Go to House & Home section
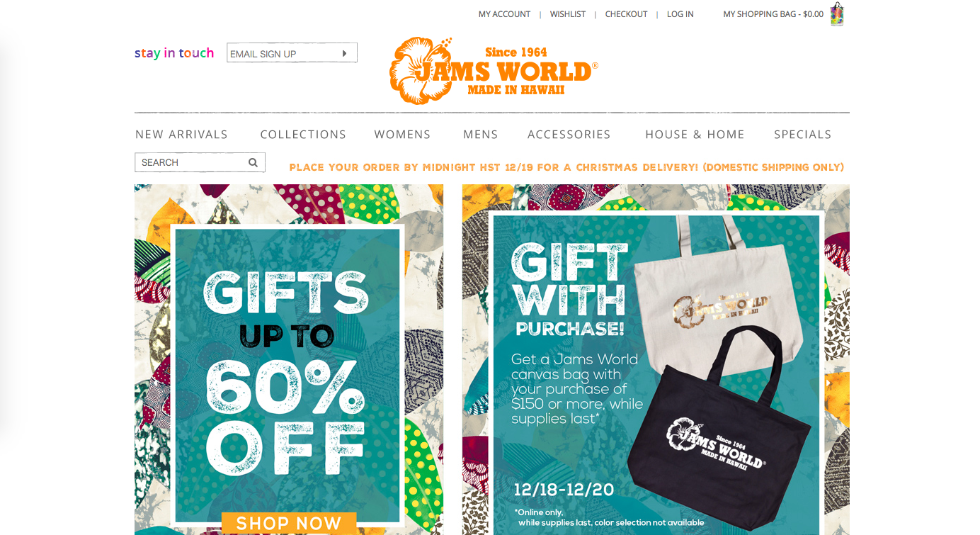The height and width of the screenshot is (535, 980). click(695, 135)
